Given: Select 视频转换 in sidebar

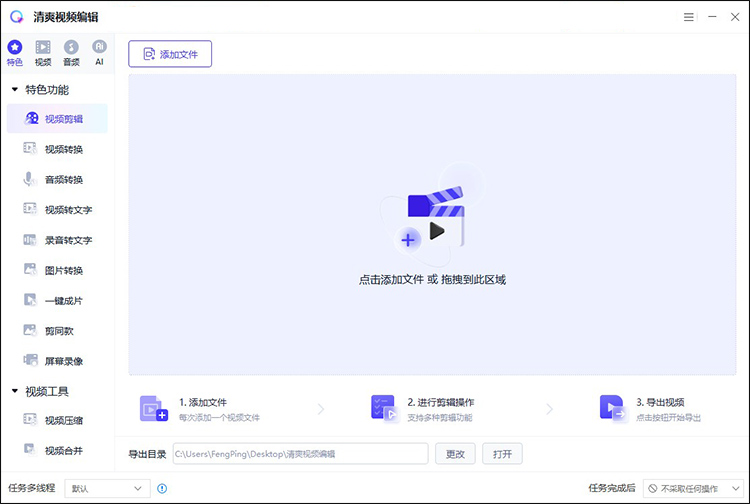Looking at the screenshot, I should 57,149.
